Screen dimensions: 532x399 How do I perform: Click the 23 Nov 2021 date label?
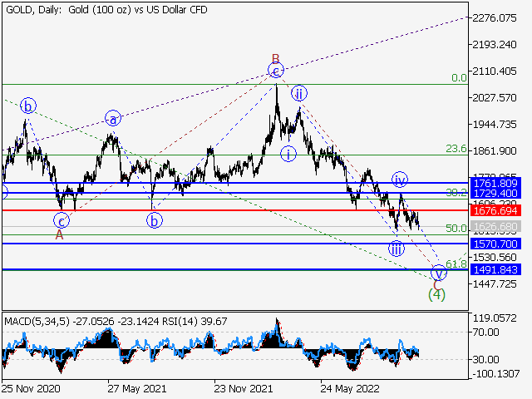tap(244, 388)
